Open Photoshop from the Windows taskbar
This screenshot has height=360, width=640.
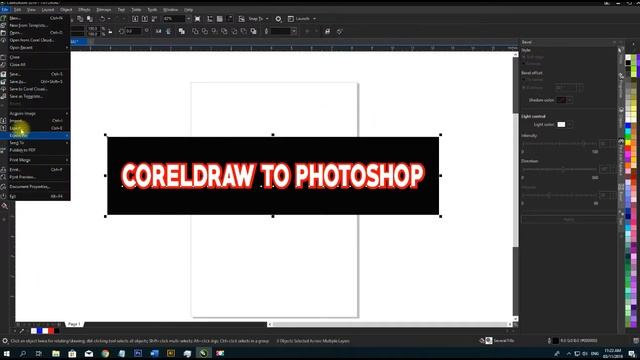point(138,353)
